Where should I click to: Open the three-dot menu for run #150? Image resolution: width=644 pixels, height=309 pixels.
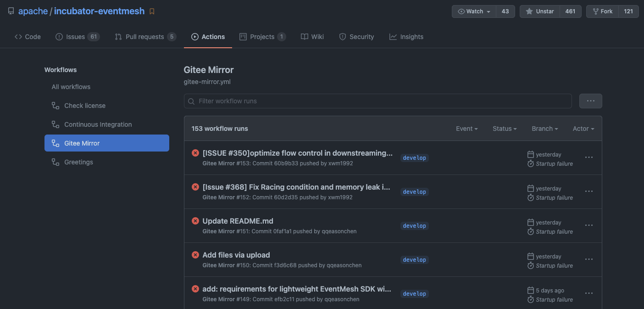pyautogui.click(x=589, y=259)
